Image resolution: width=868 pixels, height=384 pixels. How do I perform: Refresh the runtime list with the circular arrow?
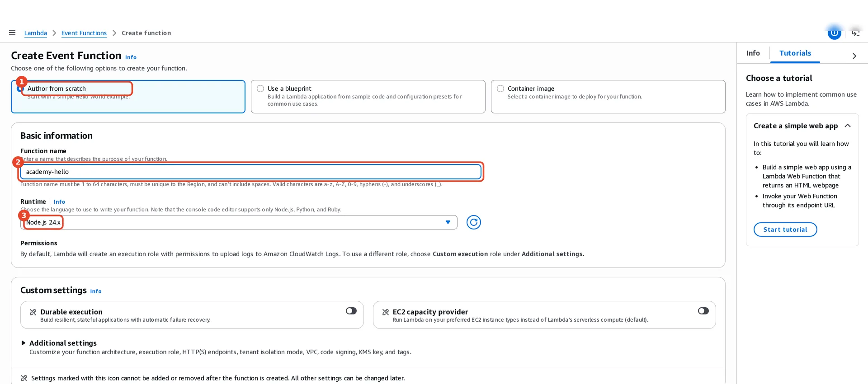473,222
